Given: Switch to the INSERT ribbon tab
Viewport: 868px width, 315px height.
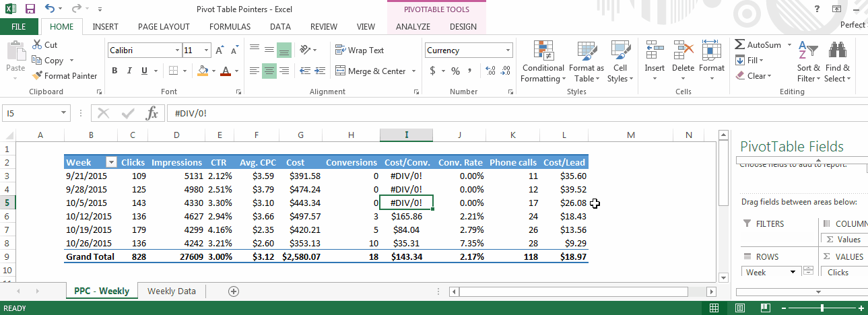Looking at the screenshot, I should (x=106, y=27).
